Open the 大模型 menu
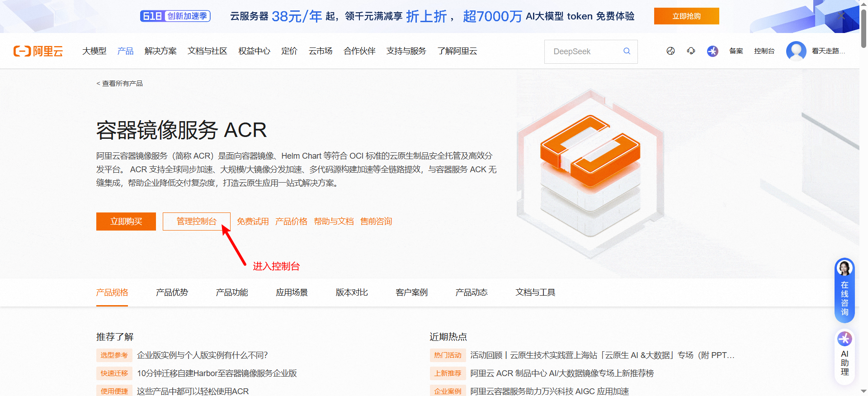Image resolution: width=868 pixels, height=396 pixels. (94, 51)
